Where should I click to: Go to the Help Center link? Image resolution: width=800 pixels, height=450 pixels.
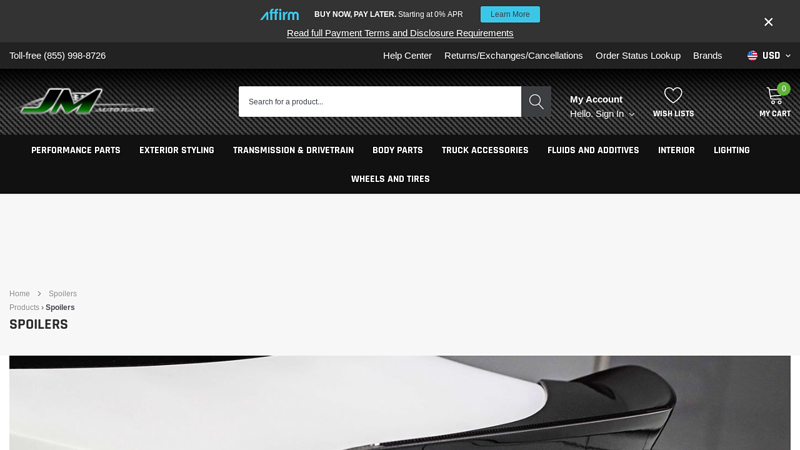click(x=407, y=56)
